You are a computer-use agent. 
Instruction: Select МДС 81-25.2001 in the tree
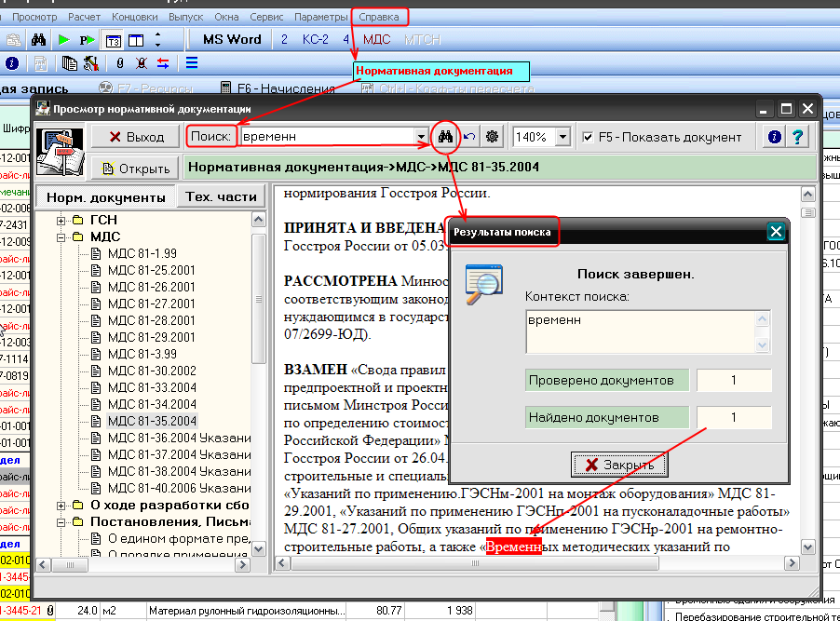pyautogui.click(x=151, y=270)
